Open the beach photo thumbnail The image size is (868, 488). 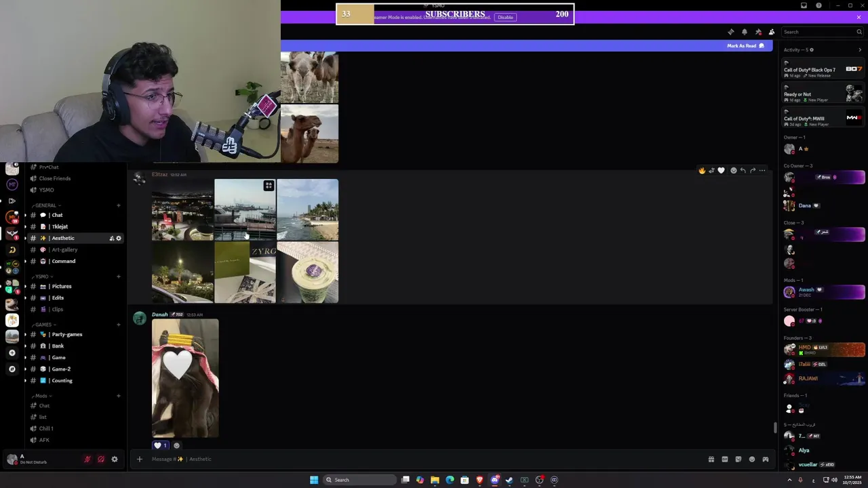click(x=307, y=209)
